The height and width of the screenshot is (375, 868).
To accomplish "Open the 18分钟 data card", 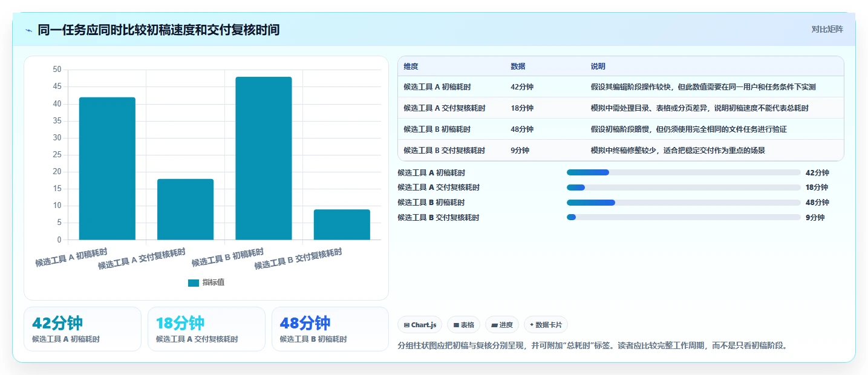I will [x=206, y=329].
